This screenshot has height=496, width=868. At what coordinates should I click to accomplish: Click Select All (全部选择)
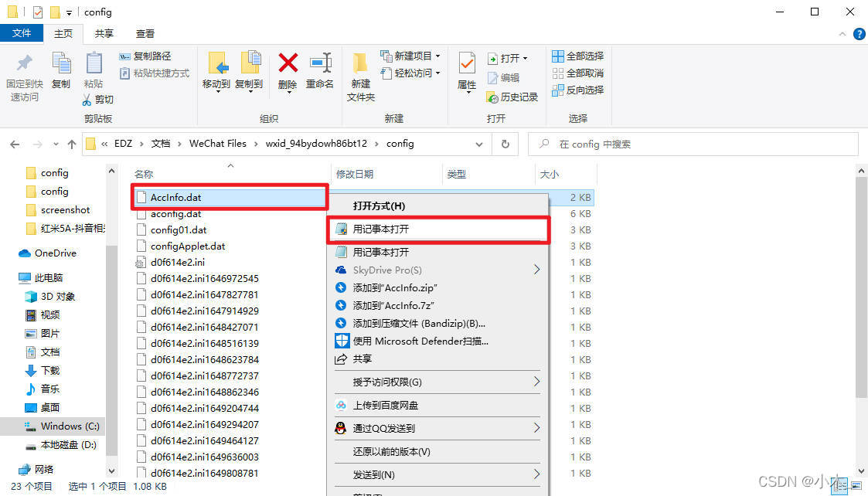pos(578,56)
